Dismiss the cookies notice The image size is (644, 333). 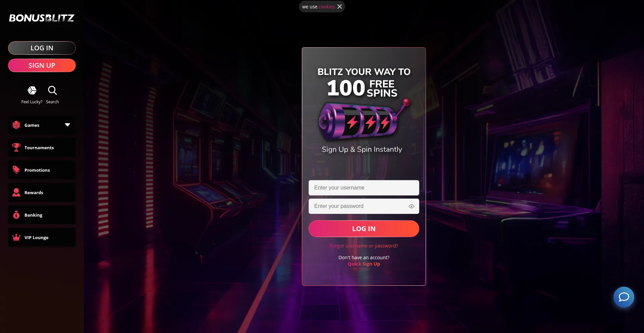point(339,7)
